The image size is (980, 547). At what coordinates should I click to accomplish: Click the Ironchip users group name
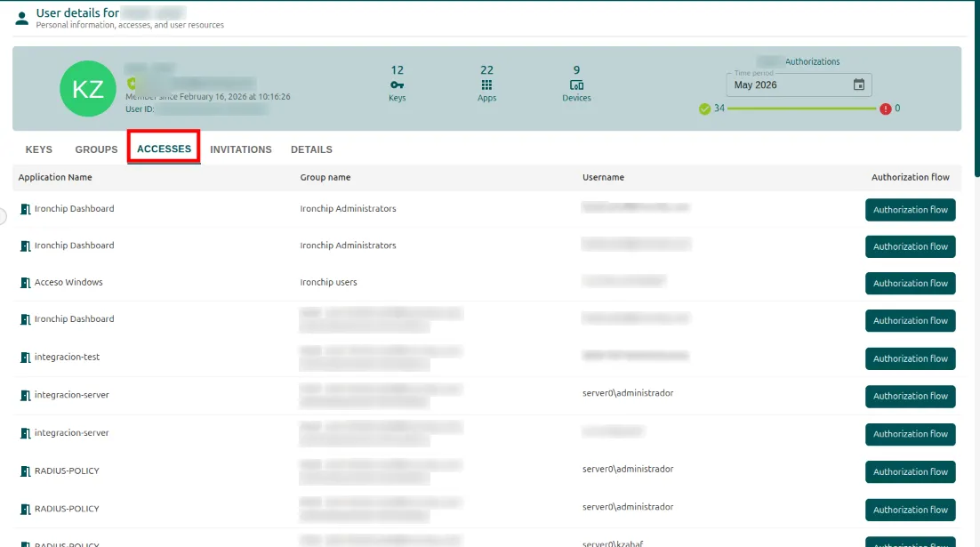point(328,283)
